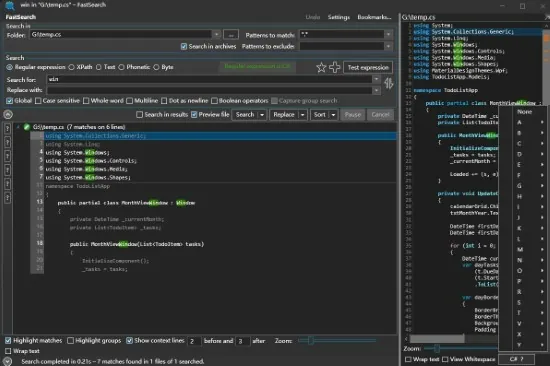
Task: Adjust the preview pane Zoom slider
Action: pyautogui.click(x=437, y=348)
